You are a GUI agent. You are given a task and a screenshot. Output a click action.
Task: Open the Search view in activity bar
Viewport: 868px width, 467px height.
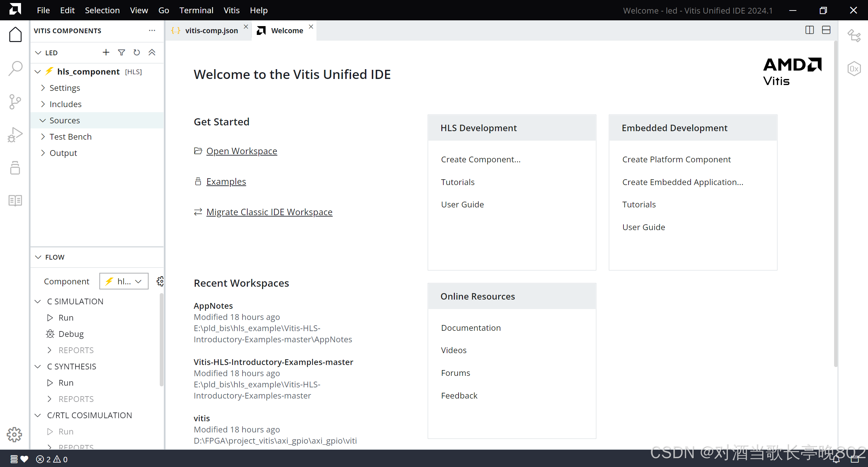pos(15,68)
